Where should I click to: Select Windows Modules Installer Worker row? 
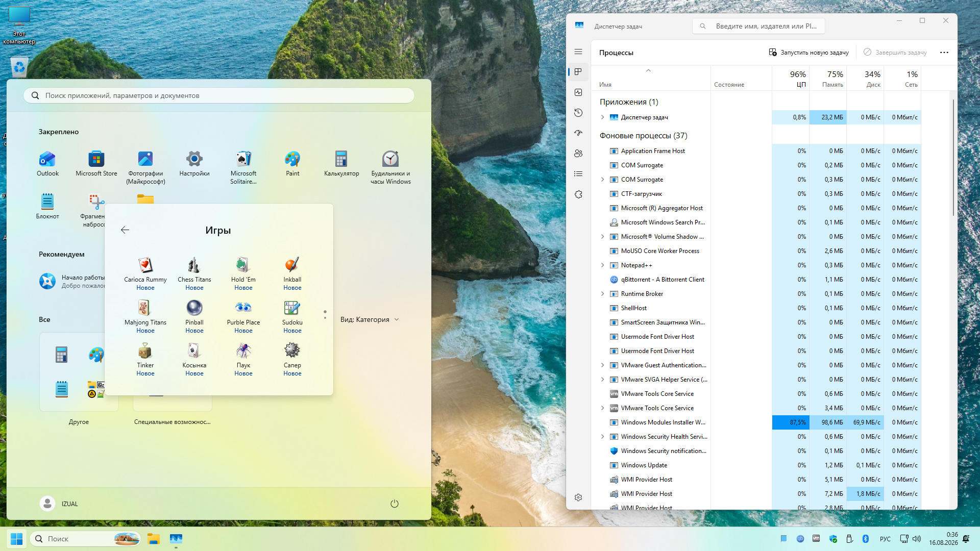756,422
